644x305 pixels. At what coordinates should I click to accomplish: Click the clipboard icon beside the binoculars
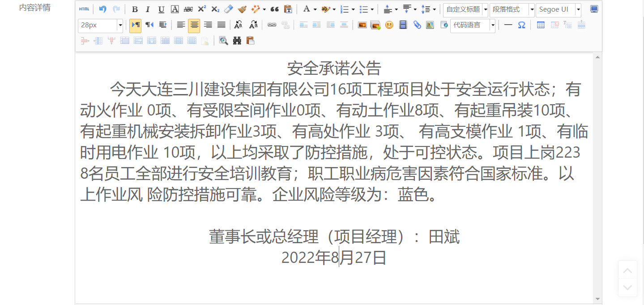point(251,41)
